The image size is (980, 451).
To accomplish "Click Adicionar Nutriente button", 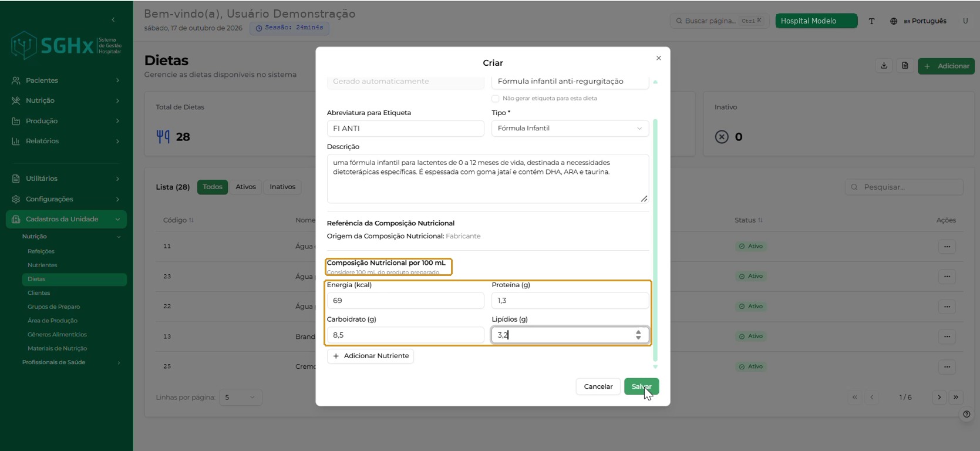I will pyautogui.click(x=371, y=356).
